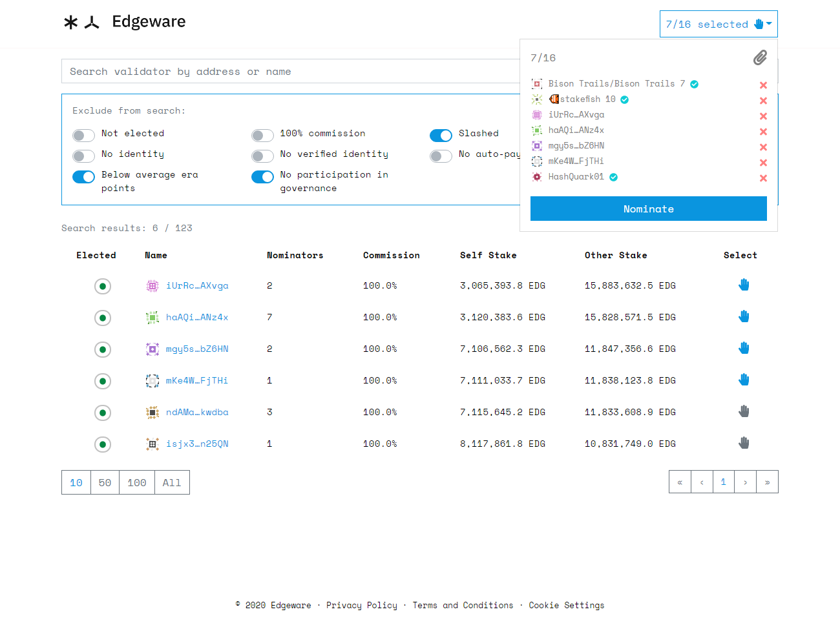The image size is (840, 625).
Task: Click identicon of mKe4W…FjTHi in table
Action: pyautogui.click(x=152, y=381)
